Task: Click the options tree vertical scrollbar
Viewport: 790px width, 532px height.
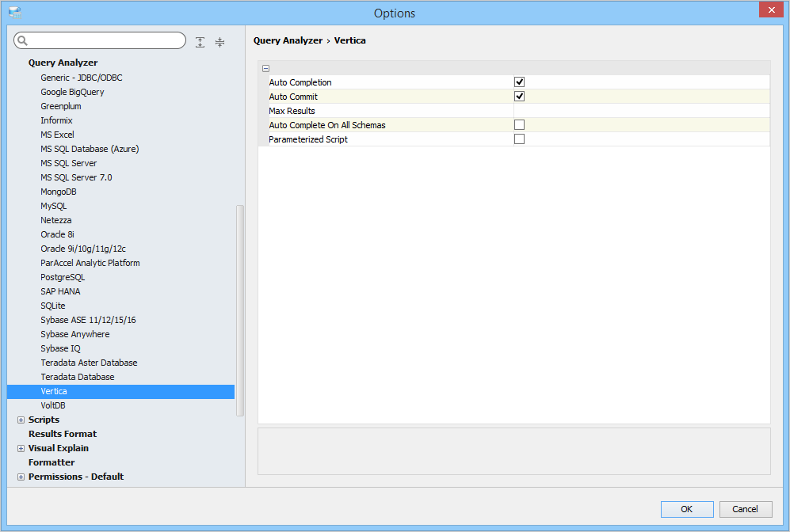Action: pyautogui.click(x=240, y=310)
